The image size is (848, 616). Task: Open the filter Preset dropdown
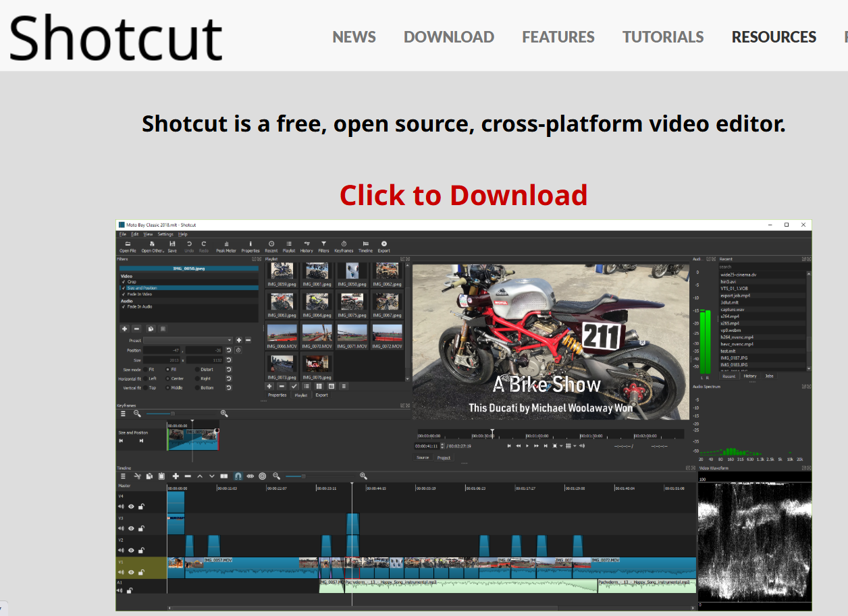click(x=188, y=340)
